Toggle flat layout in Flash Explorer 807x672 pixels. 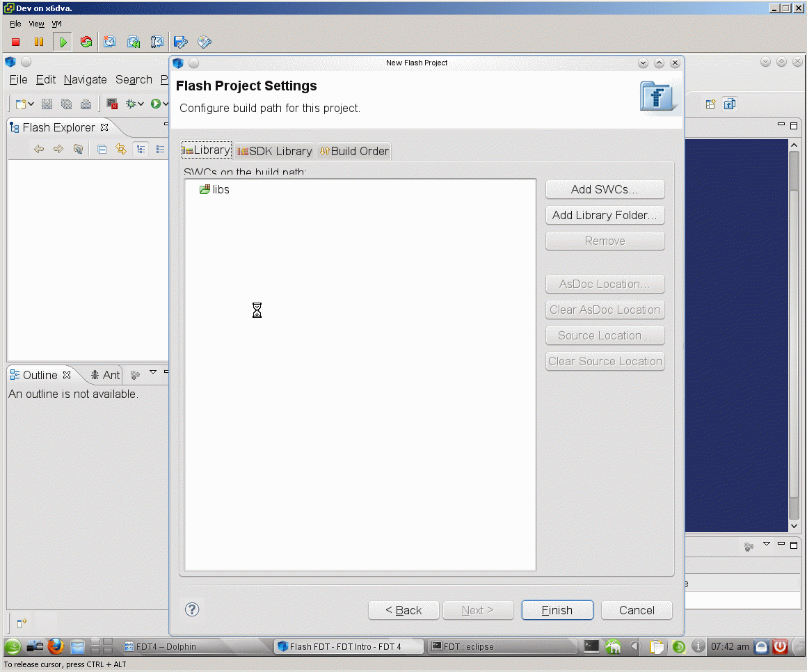[160, 150]
